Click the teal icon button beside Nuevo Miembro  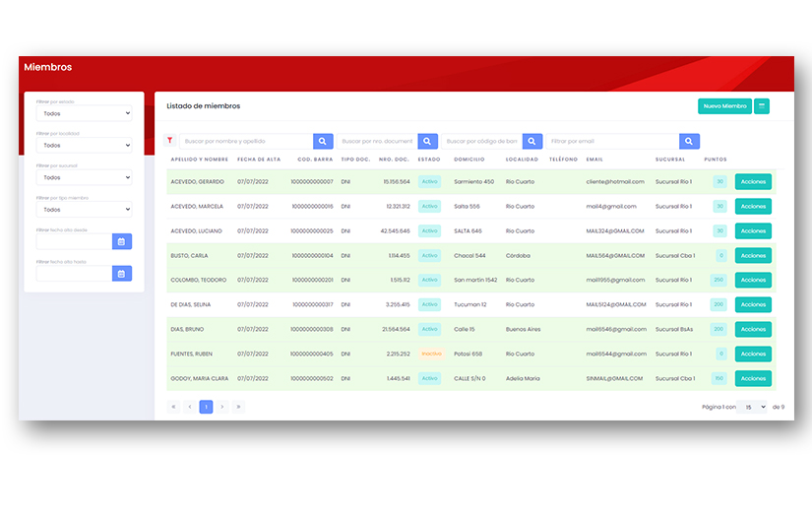tap(761, 106)
